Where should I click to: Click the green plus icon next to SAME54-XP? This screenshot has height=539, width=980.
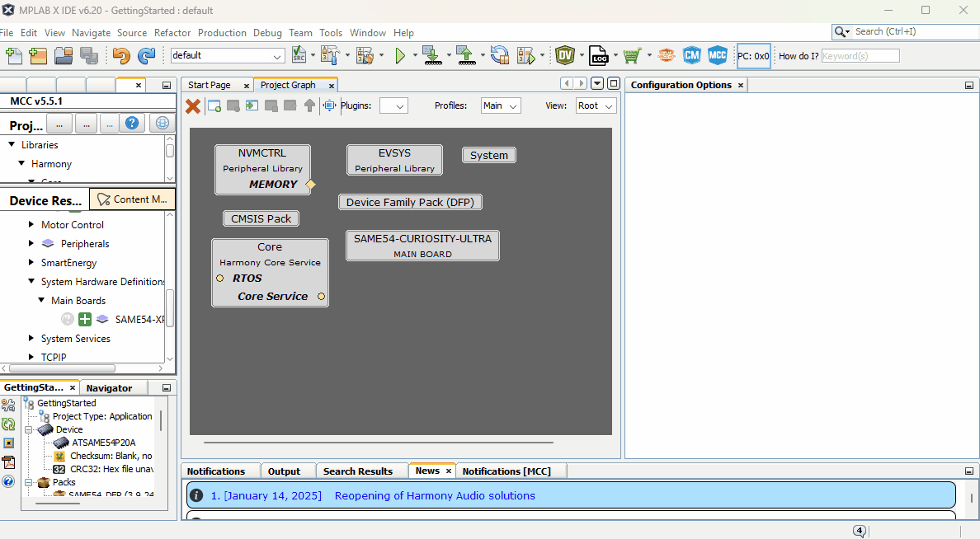[84, 319]
